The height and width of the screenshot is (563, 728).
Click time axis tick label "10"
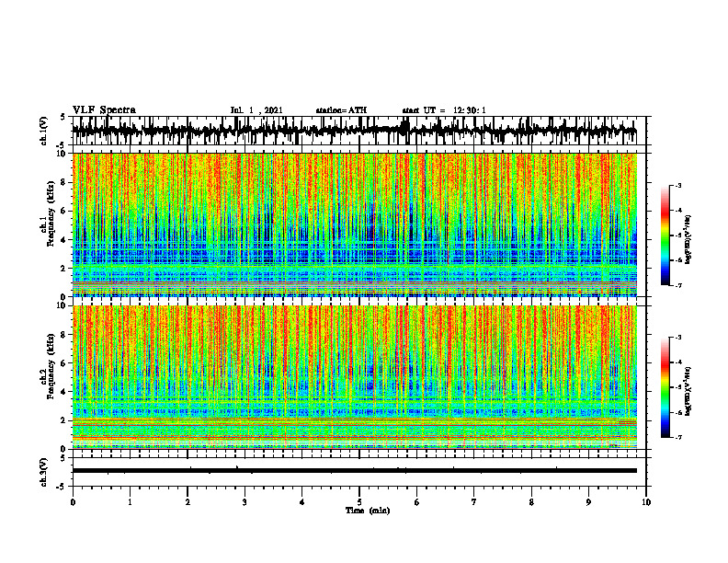point(646,502)
